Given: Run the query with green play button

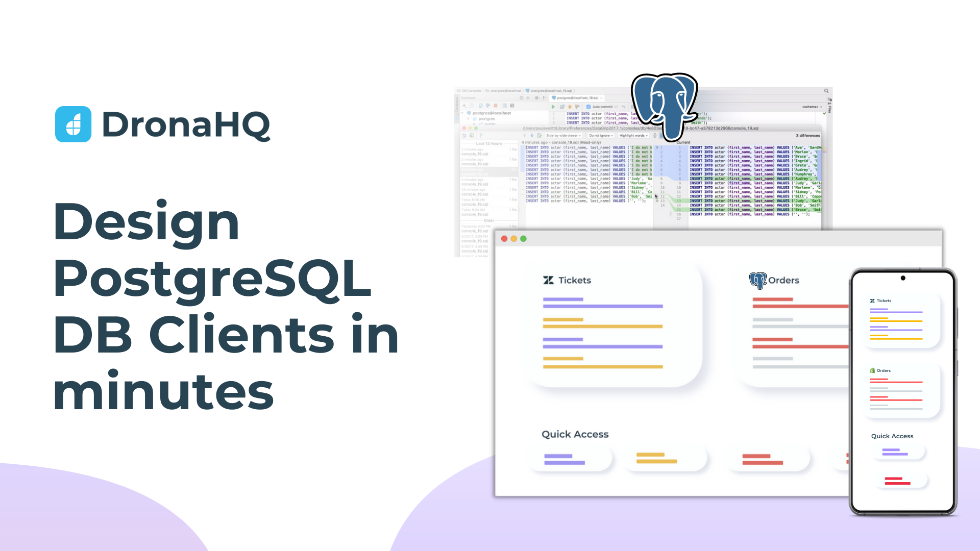Looking at the screenshot, I should (553, 107).
